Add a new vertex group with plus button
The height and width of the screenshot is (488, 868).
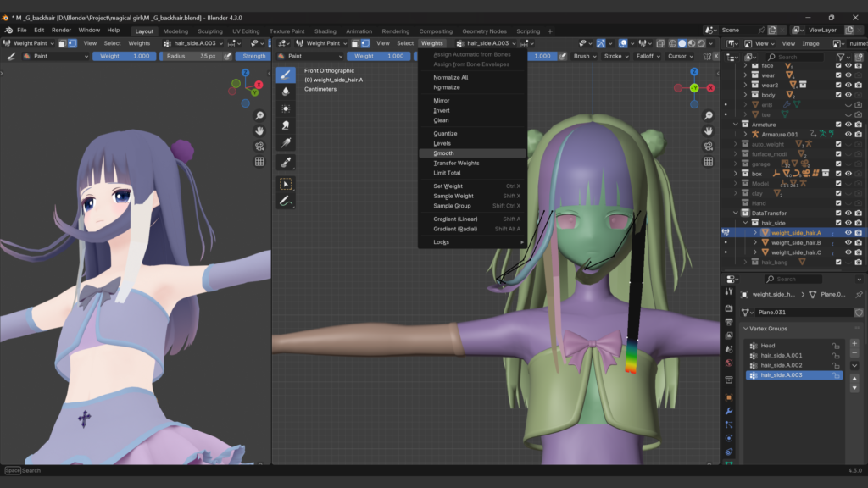pos(854,344)
